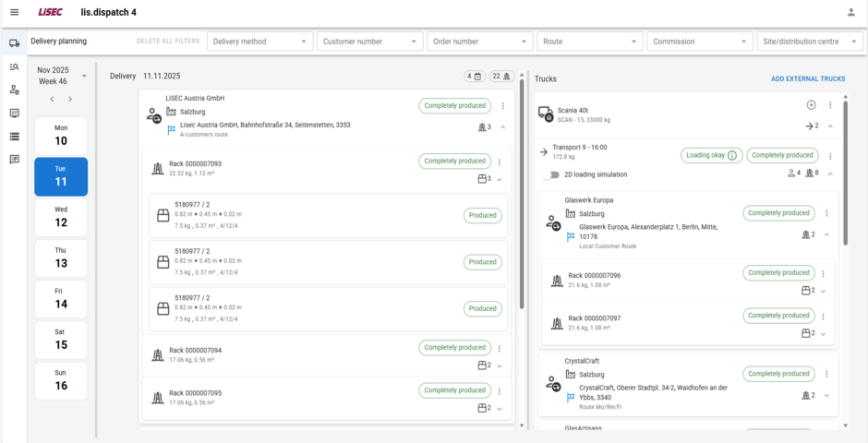
Task: Open the hamburger navigation menu
Action: pos(14,12)
